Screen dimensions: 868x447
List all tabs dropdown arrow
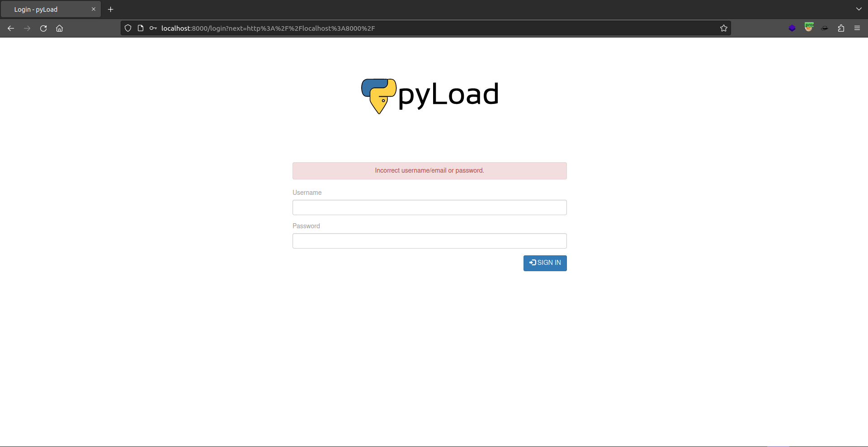(859, 9)
